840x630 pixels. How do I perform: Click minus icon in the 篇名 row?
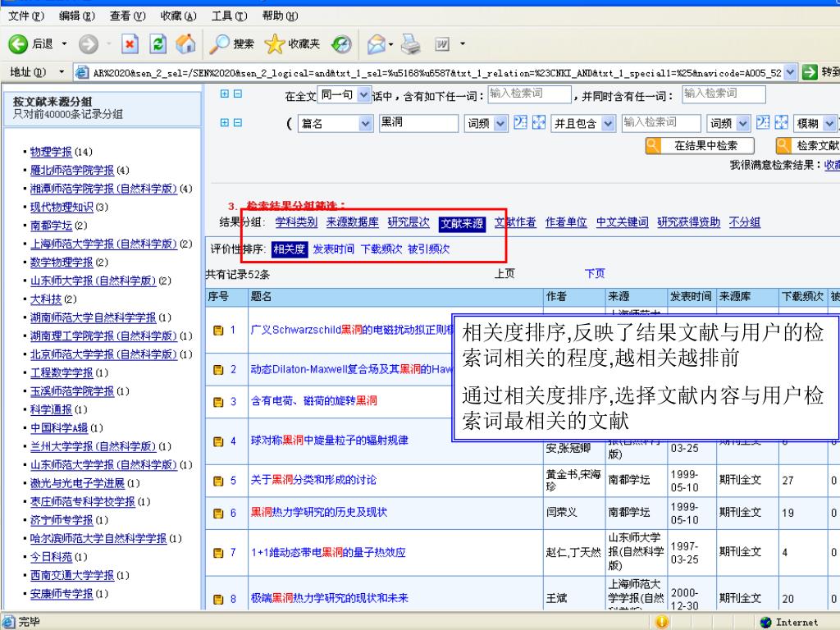tap(237, 123)
